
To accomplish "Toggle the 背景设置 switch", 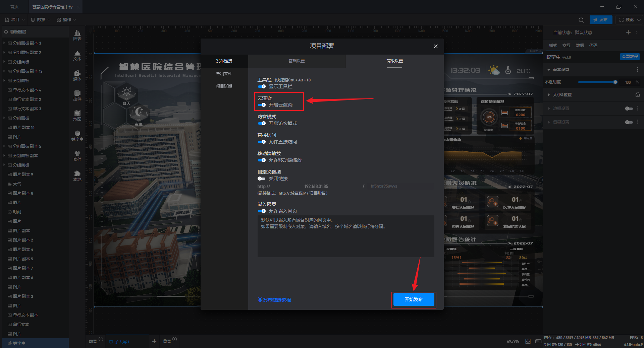I will click(629, 122).
